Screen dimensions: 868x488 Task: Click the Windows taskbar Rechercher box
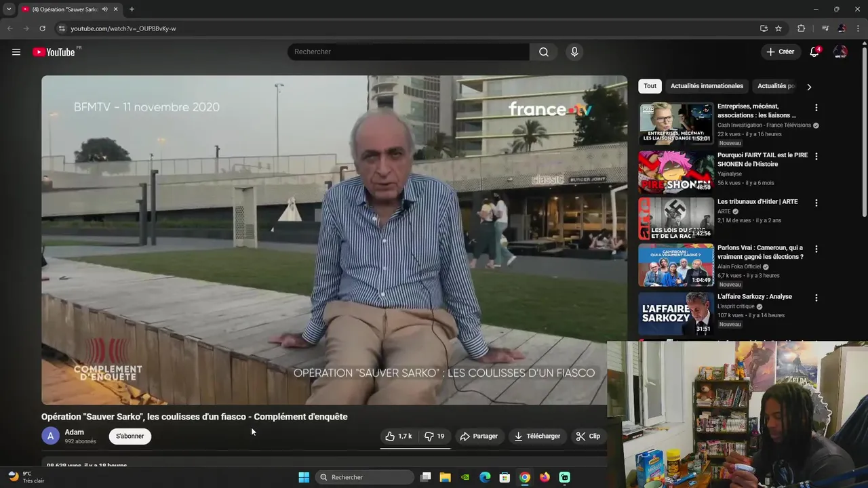coord(365,477)
